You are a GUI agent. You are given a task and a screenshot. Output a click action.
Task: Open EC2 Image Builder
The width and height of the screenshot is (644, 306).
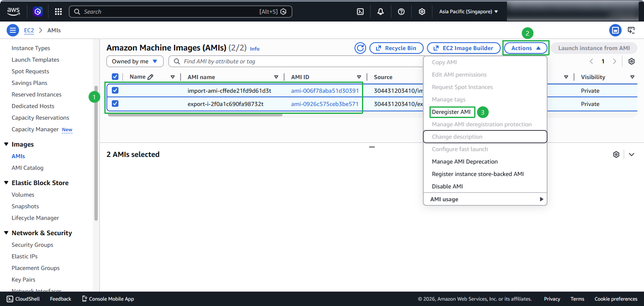(x=464, y=48)
